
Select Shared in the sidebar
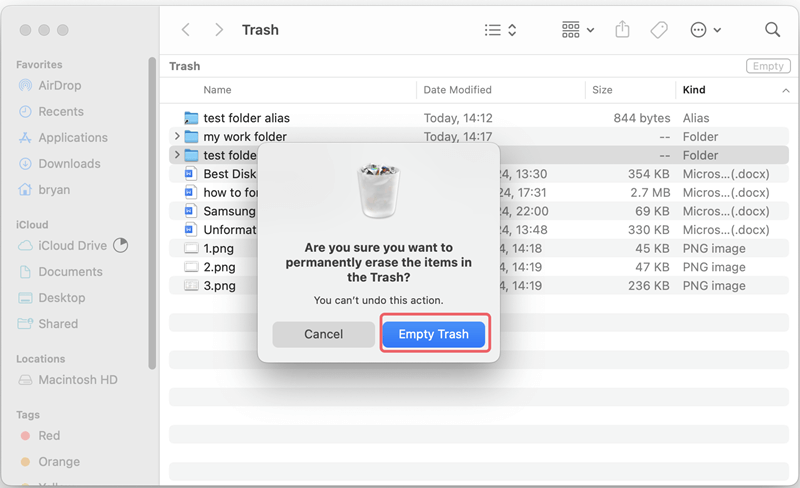pos(48,324)
